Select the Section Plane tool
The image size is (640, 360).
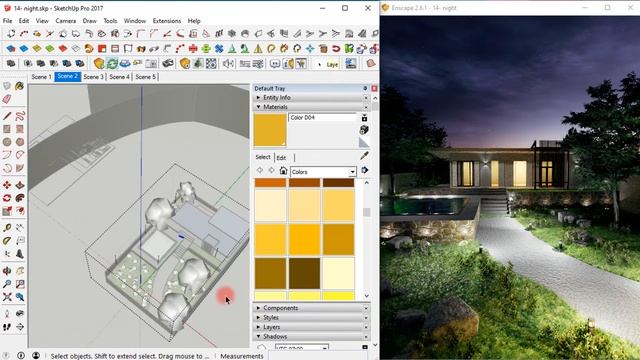coord(20,327)
